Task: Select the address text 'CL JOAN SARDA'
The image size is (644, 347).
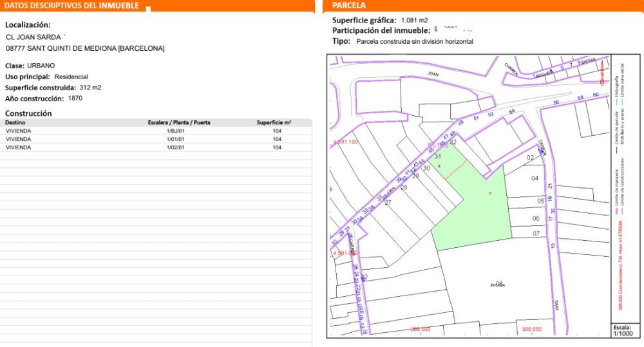Action: [x=33, y=37]
